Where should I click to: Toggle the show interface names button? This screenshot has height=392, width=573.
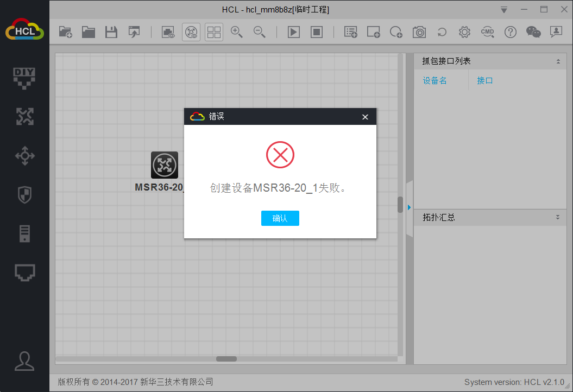coord(191,32)
